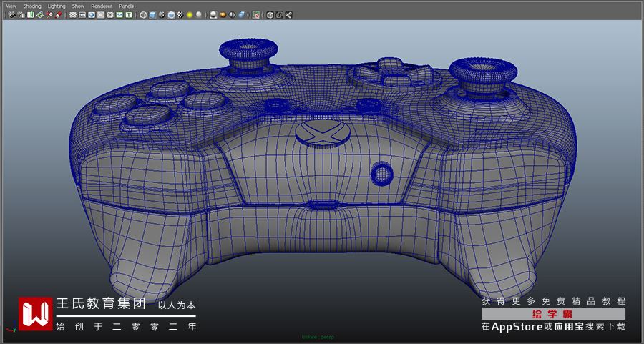The width and height of the screenshot is (644, 344).
Task: Click the Motion Blur icon
Action: (x=223, y=15)
